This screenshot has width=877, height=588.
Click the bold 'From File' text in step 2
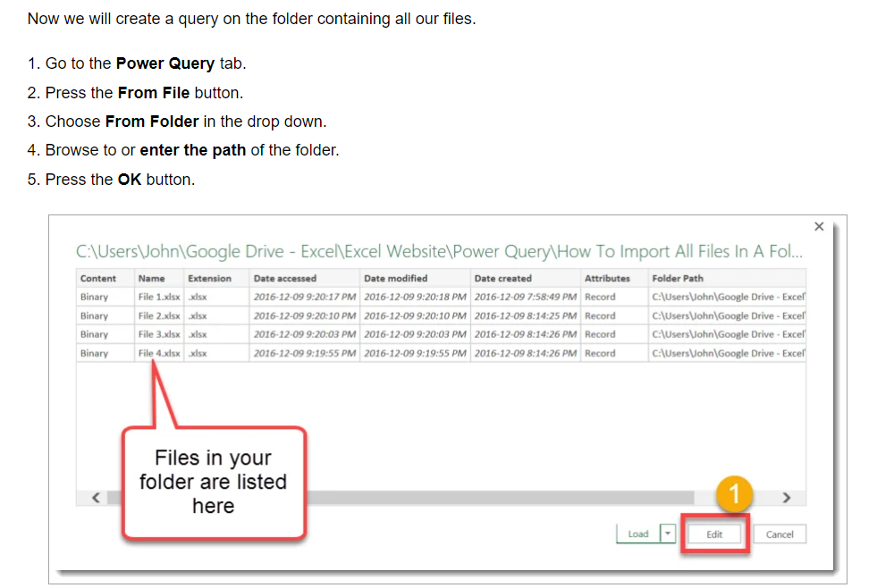click(x=154, y=93)
